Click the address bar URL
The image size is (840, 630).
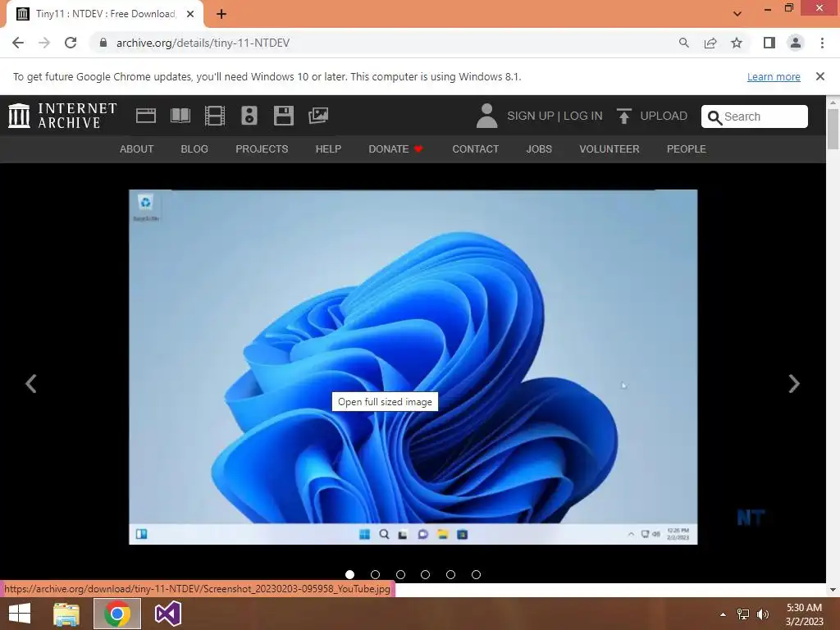point(203,43)
